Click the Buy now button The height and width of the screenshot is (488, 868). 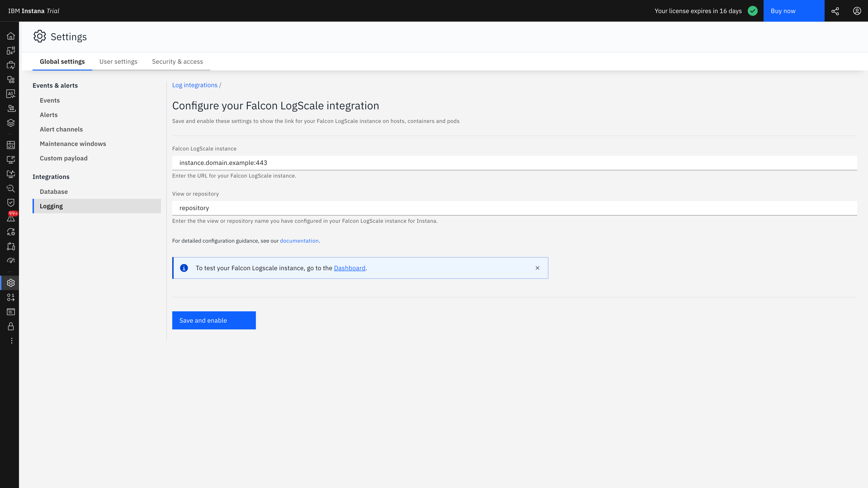click(x=794, y=11)
